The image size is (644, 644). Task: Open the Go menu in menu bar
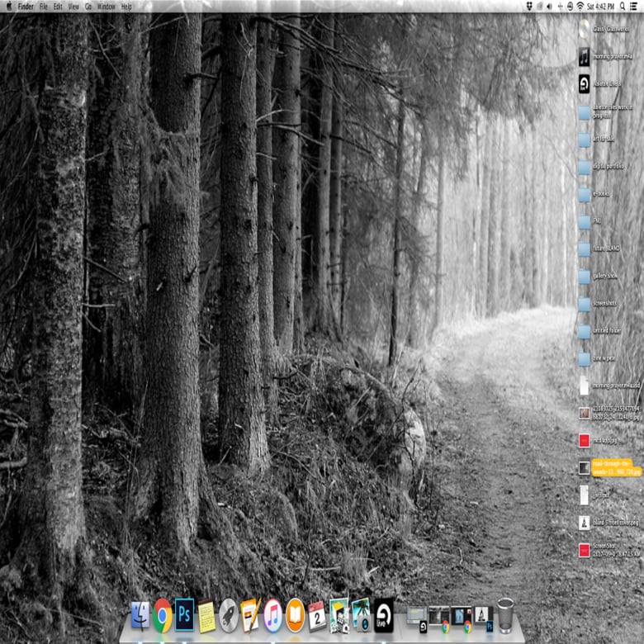(x=88, y=6)
